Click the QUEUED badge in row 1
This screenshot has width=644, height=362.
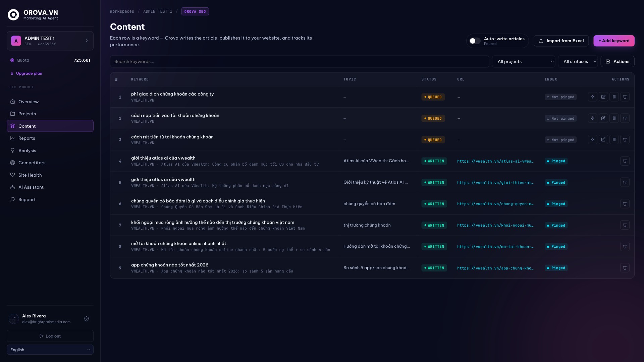point(433,97)
